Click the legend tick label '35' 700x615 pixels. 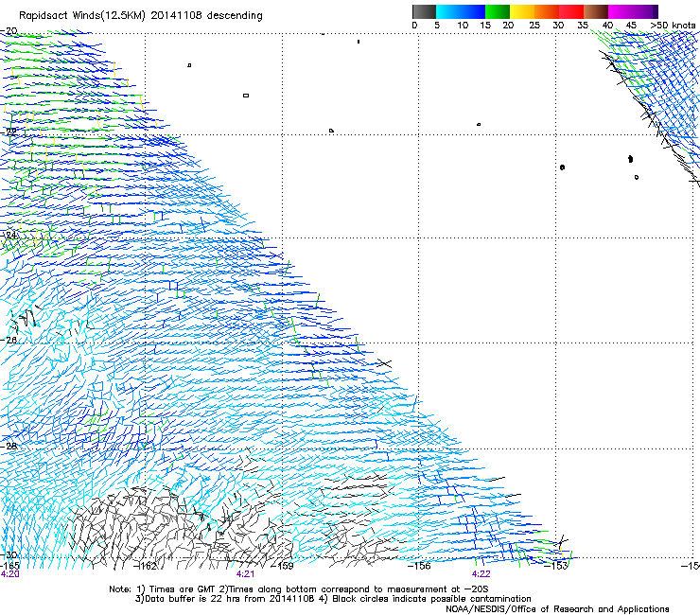tap(583, 26)
